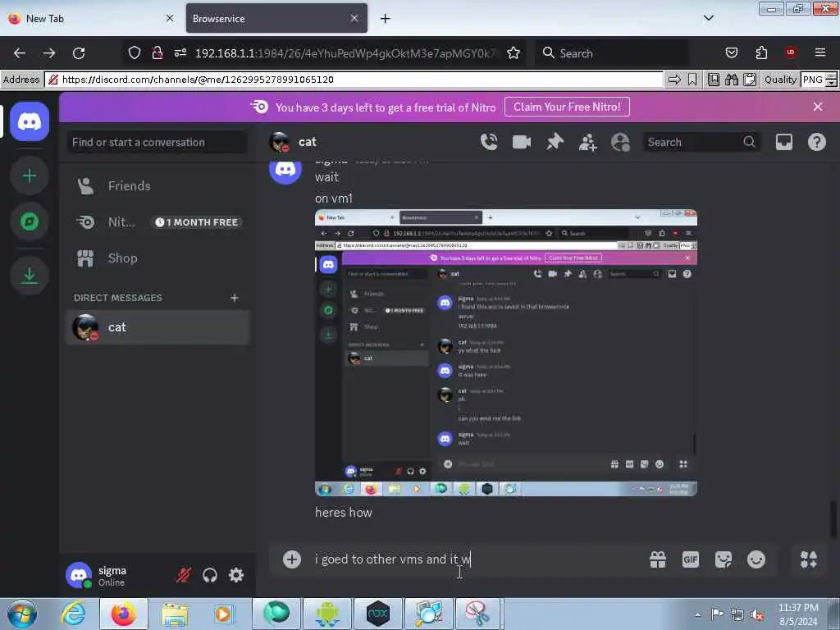
Task: Open user settings gear
Action: point(236,575)
